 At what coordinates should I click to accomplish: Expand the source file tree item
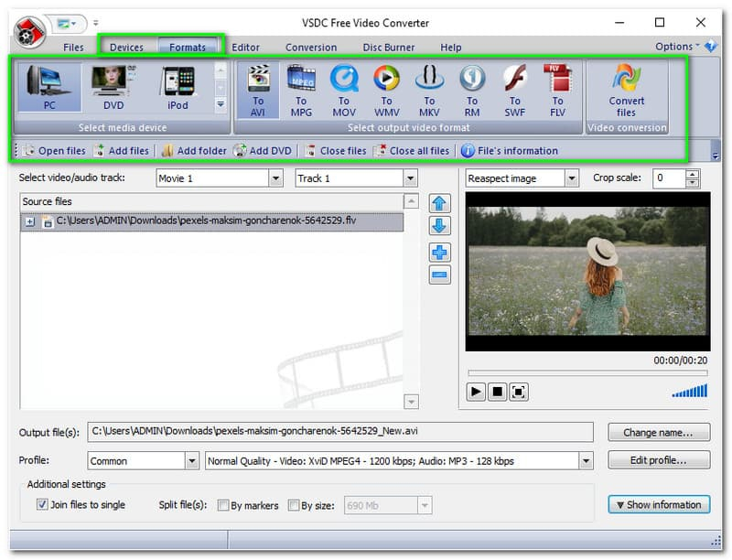[30, 221]
